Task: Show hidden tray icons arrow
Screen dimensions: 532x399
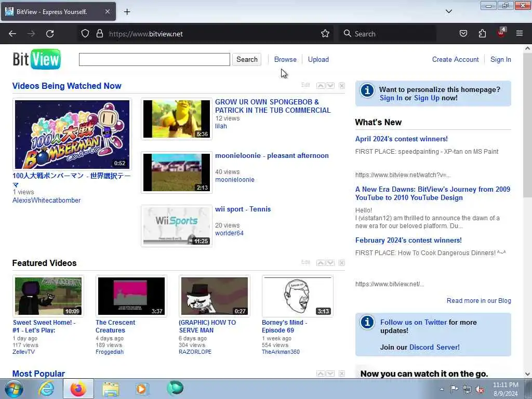Action: pos(442,389)
